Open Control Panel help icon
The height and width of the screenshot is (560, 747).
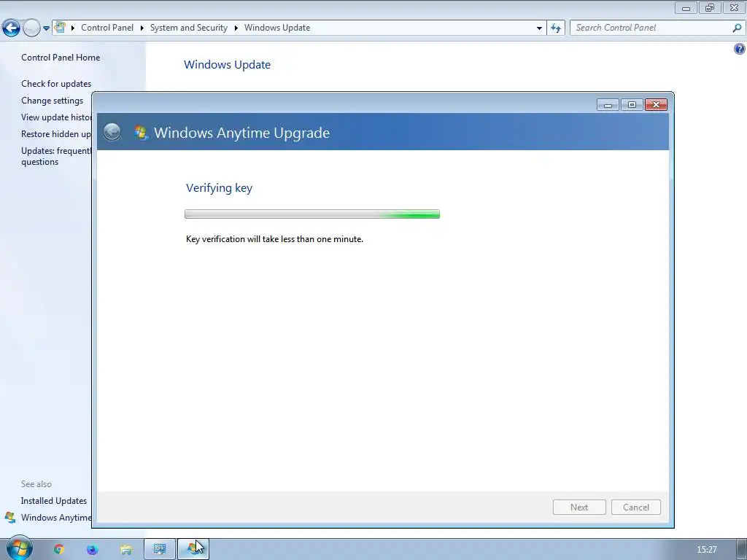pos(740,49)
